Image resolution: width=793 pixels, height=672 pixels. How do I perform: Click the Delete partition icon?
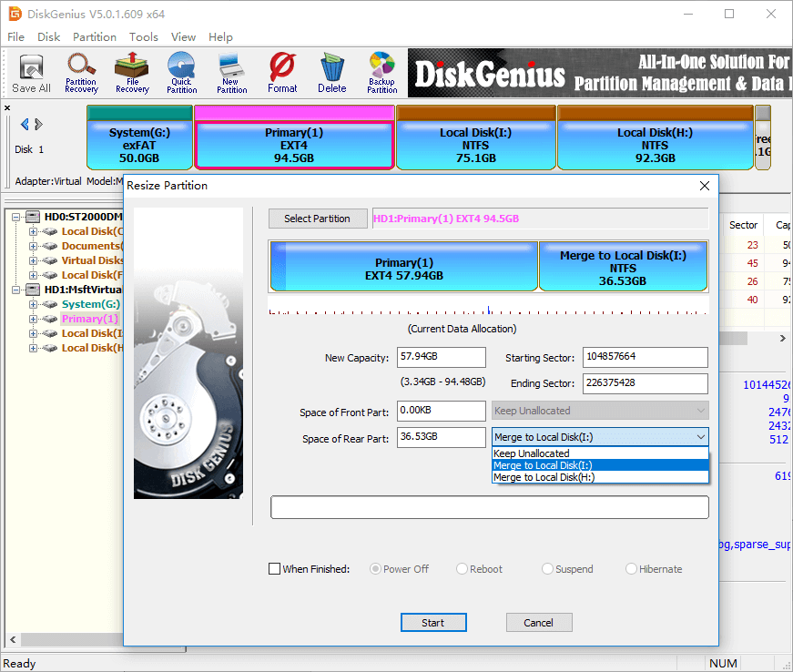coord(332,73)
